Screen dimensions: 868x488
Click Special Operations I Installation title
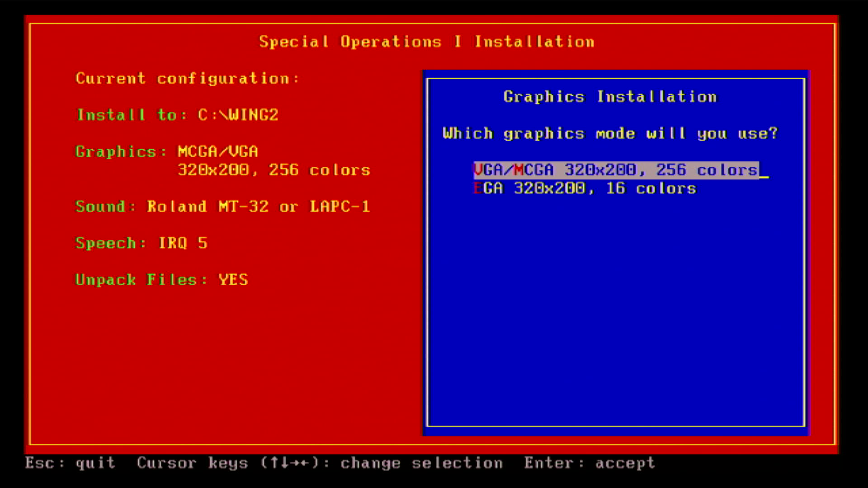pos(426,42)
